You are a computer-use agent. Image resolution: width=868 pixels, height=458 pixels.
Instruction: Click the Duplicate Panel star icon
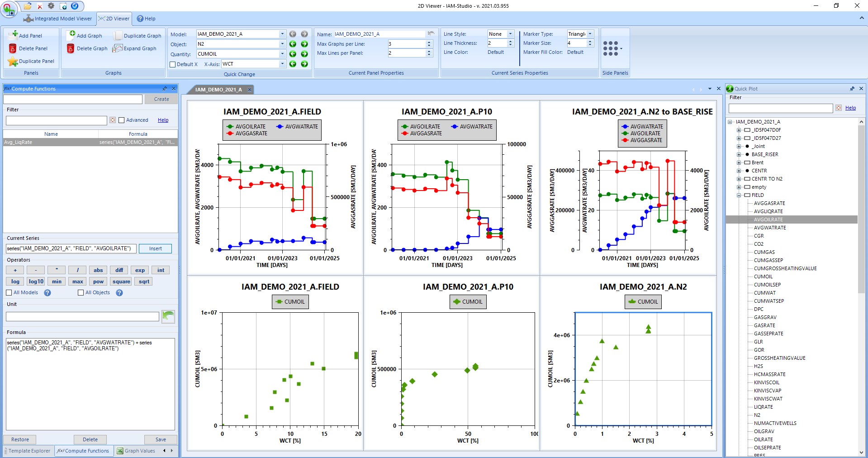pyautogui.click(x=13, y=61)
